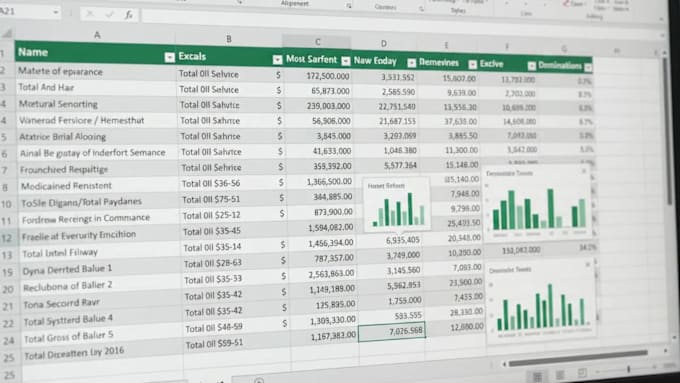This screenshot has height=383, width=680.
Task: Select cell 'Total Oll $75-51'
Action: point(211,200)
